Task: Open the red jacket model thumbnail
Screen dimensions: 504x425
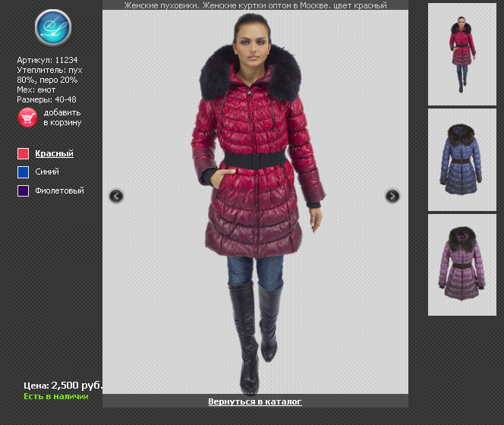Action: pos(461,55)
